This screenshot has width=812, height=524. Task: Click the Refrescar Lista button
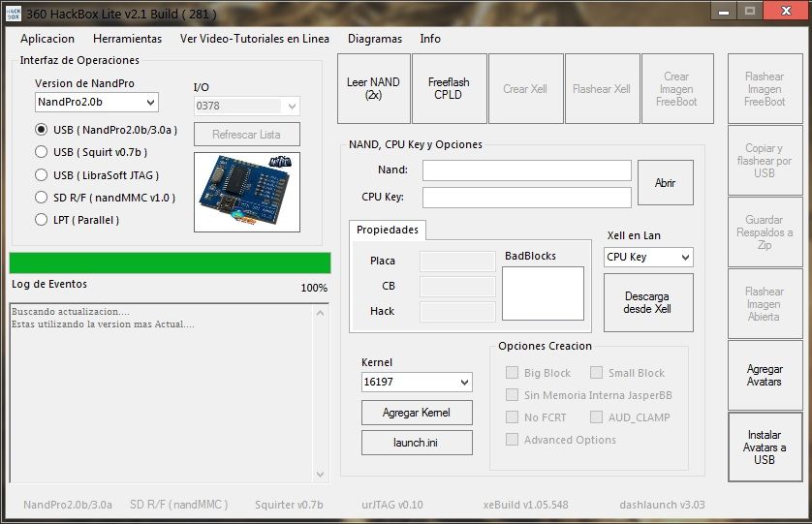point(247,134)
